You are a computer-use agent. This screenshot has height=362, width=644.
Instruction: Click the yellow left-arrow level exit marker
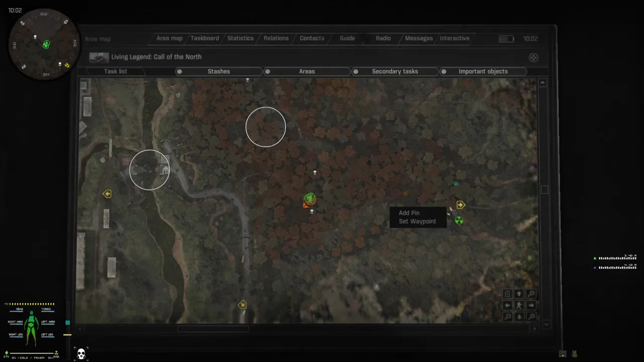tap(107, 194)
